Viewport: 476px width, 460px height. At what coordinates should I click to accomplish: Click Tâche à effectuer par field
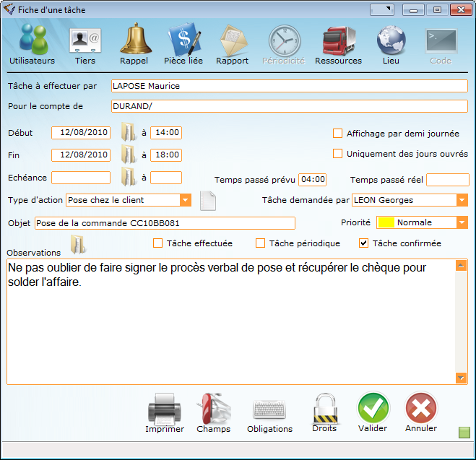click(x=290, y=86)
